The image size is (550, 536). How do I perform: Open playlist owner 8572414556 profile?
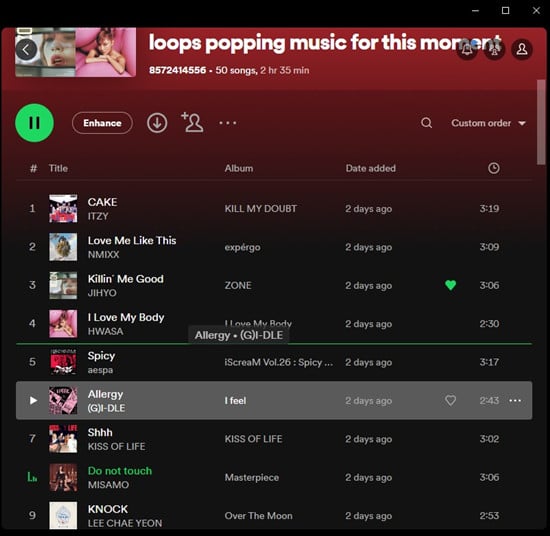(177, 70)
